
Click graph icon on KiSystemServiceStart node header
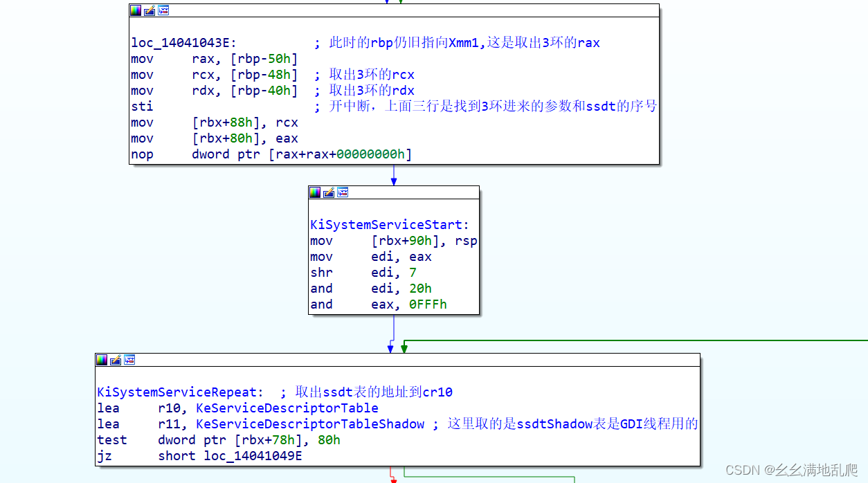point(342,192)
